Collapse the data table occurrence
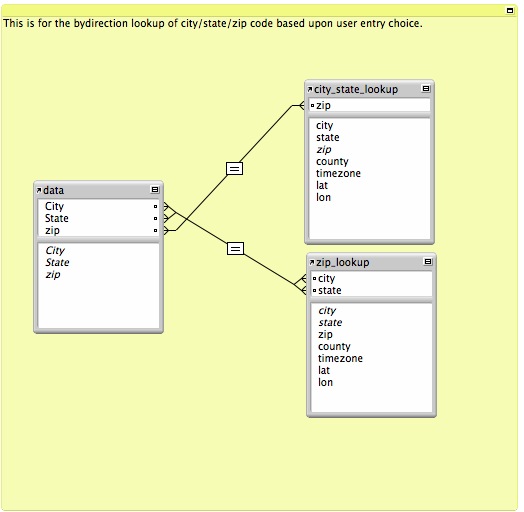 click(x=155, y=190)
